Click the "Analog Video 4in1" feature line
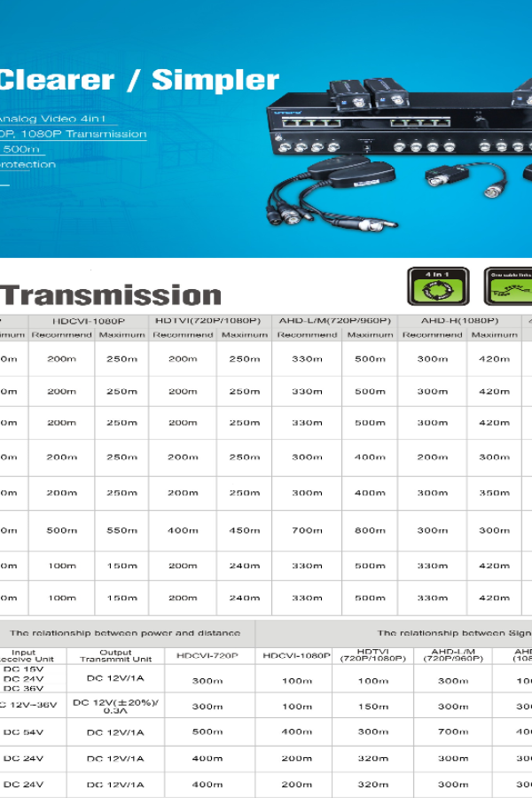The width and height of the screenshot is (532, 798). tap(52, 119)
